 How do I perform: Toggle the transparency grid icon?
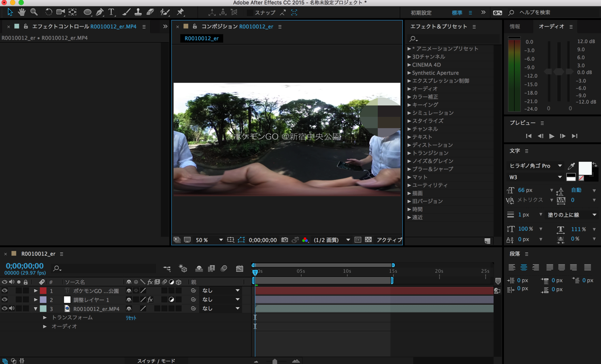point(368,240)
